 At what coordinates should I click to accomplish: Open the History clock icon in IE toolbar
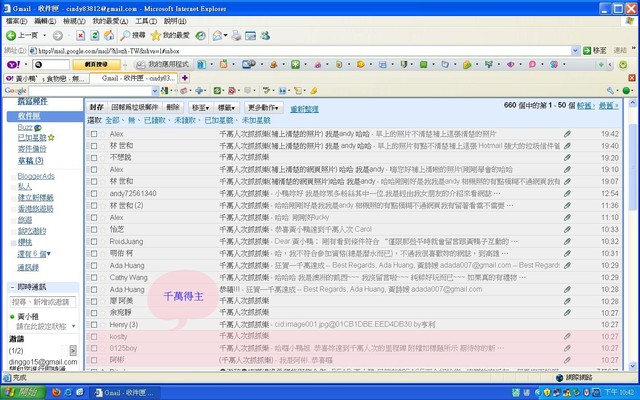click(x=200, y=36)
